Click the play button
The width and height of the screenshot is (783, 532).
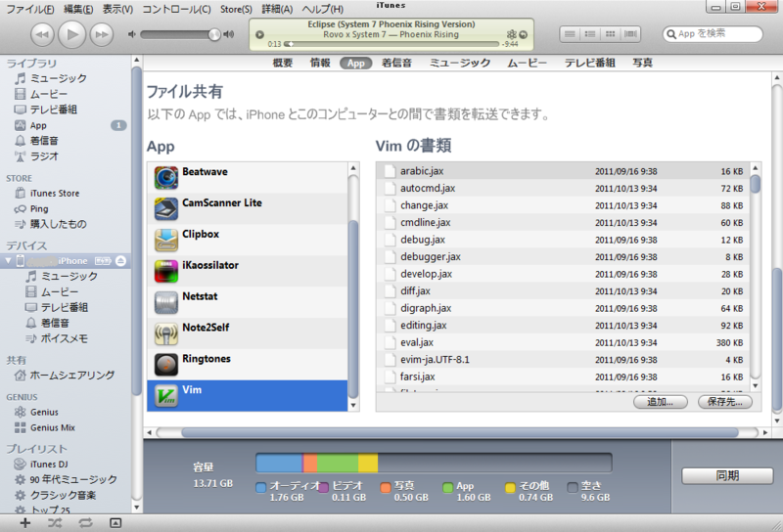pyautogui.click(x=71, y=34)
